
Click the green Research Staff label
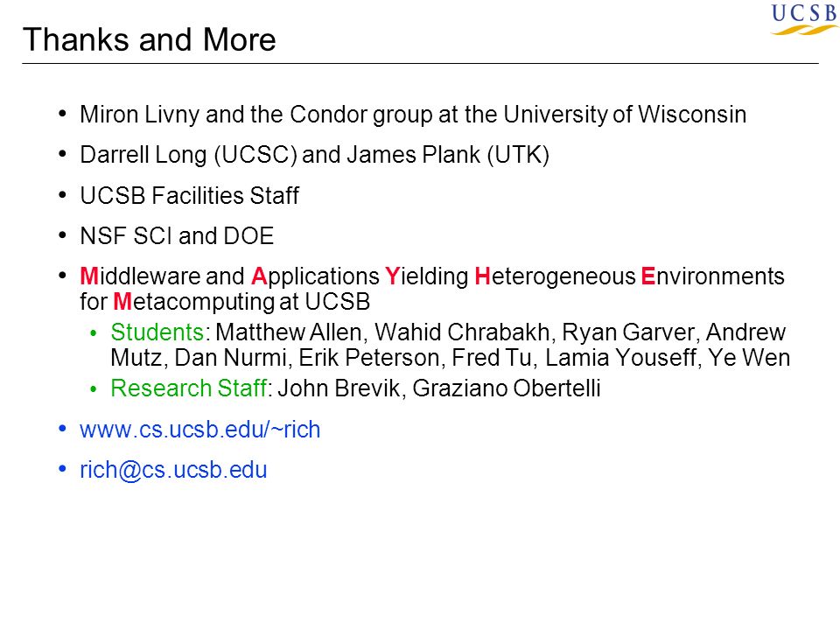coord(189,388)
